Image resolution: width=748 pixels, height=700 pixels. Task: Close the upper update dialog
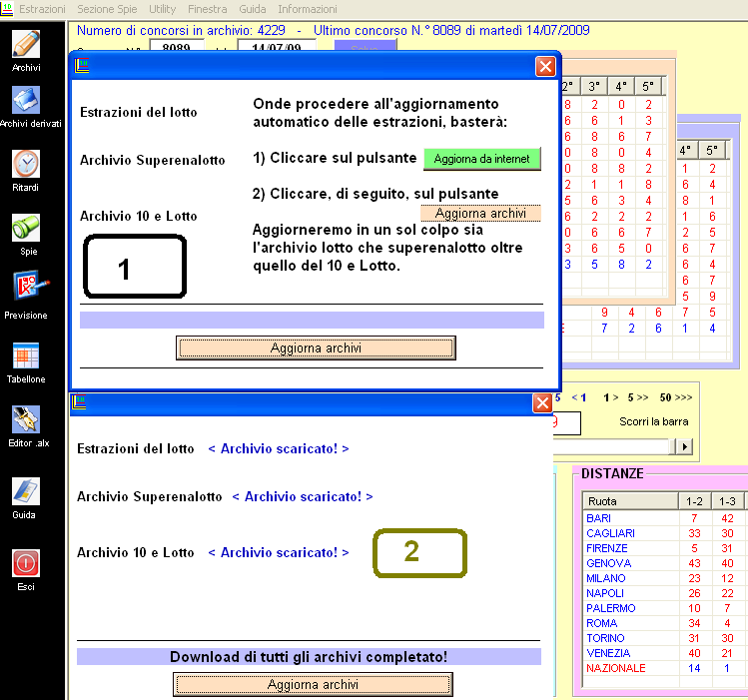(545, 66)
